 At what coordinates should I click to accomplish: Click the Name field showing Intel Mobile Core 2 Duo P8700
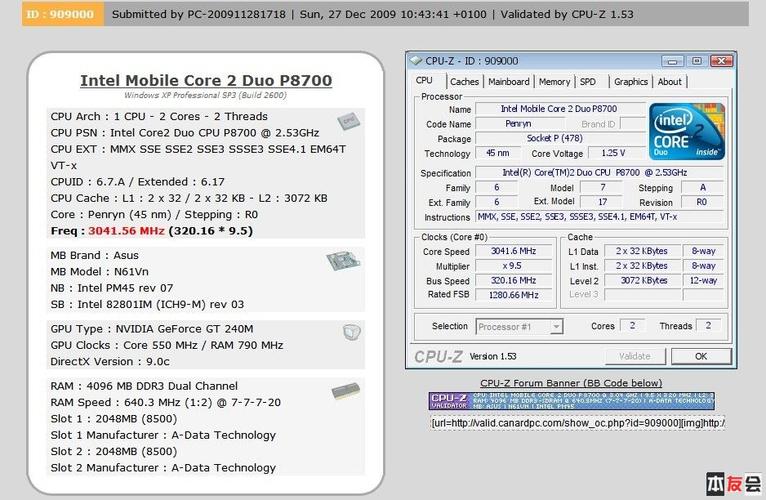coord(559,109)
